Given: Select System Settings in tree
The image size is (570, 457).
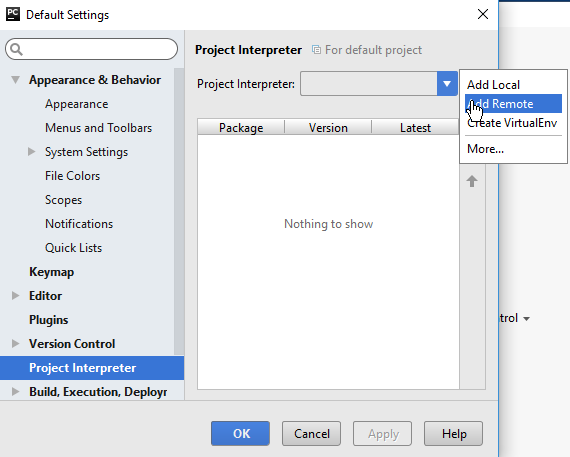Looking at the screenshot, I should pos(87,152).
